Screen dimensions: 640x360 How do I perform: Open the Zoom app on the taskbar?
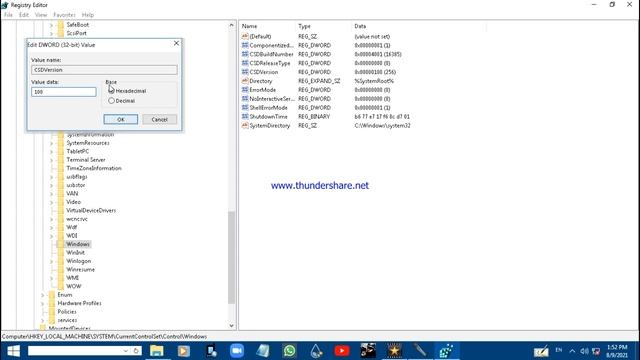(x=237, y=351)
